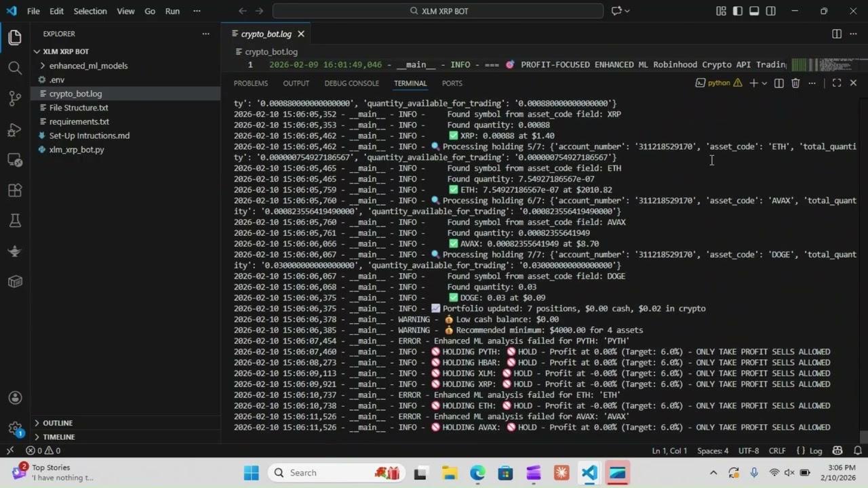
Task: Switch to the Output tab
Action: 296,83
